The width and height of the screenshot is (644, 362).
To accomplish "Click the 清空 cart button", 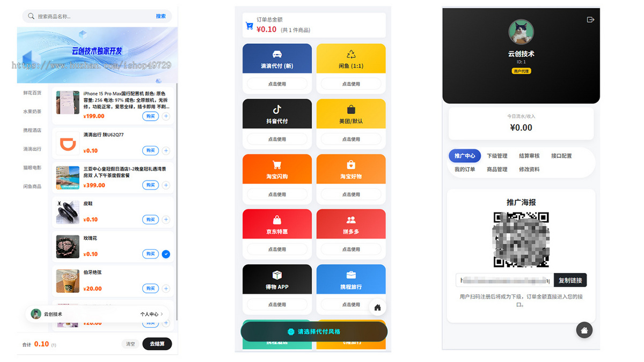I will click(x=130, y=344).
